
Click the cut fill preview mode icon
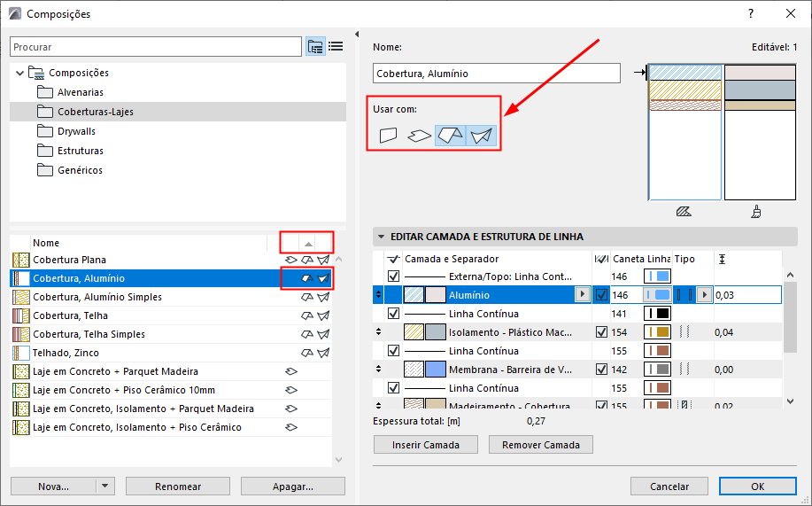point(684,212)
